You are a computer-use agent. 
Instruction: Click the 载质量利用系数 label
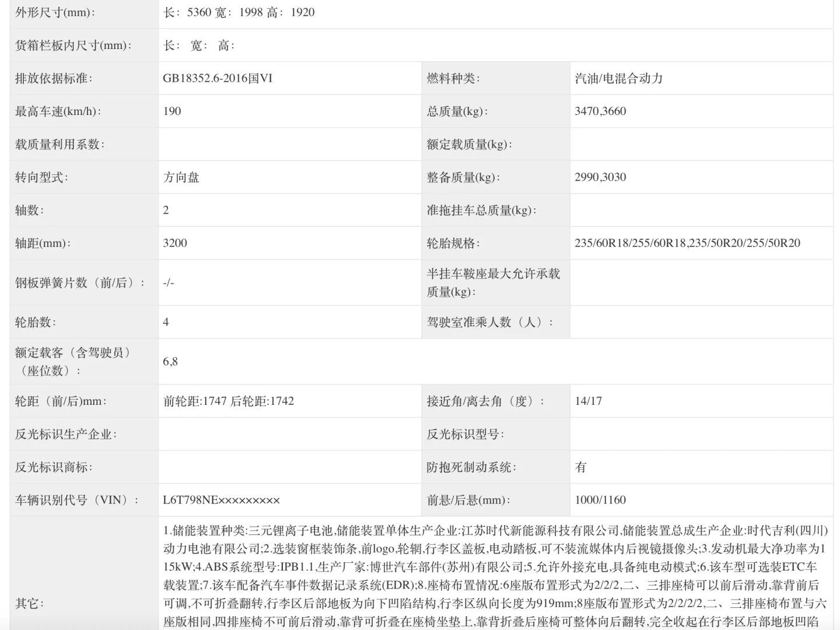click(x=60, y=144)
